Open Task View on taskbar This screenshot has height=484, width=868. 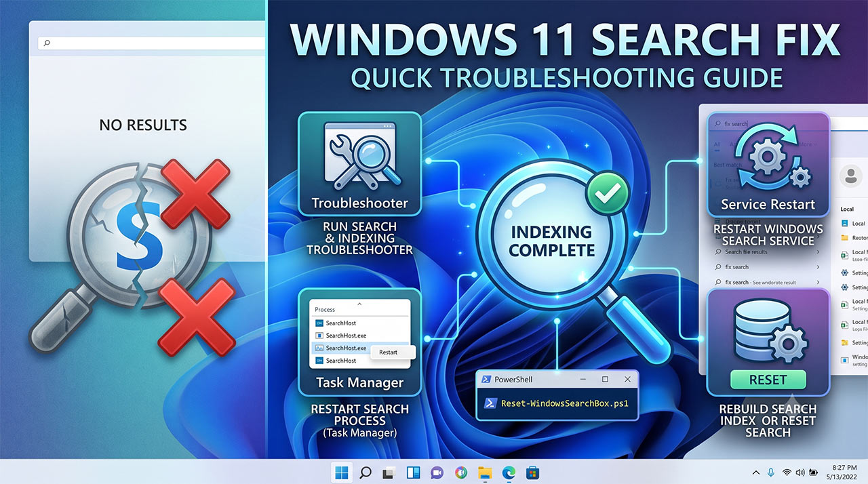click(389, 472)
